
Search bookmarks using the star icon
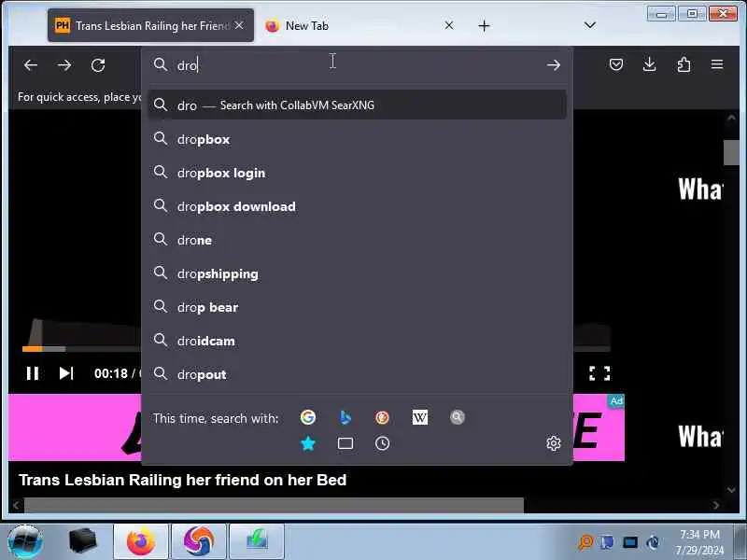point(308,443)
